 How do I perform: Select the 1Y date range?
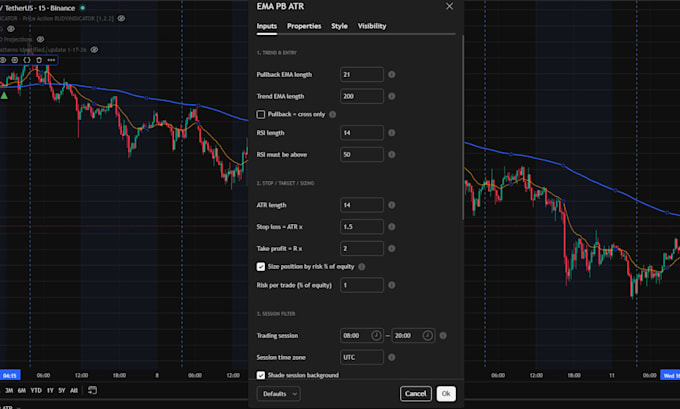coord(50,391)
